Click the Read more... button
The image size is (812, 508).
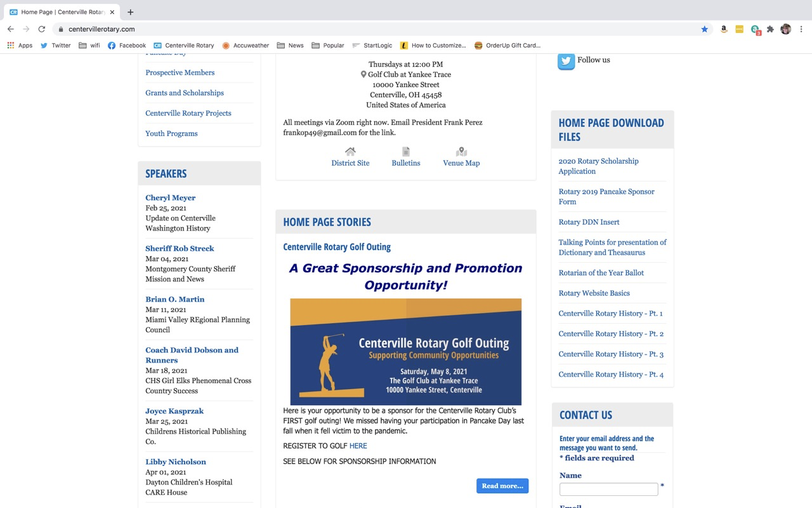coord(502,486)
